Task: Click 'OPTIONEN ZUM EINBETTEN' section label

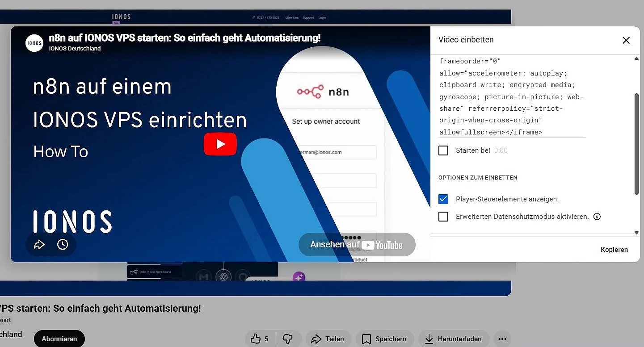Action: coord(478,178)
